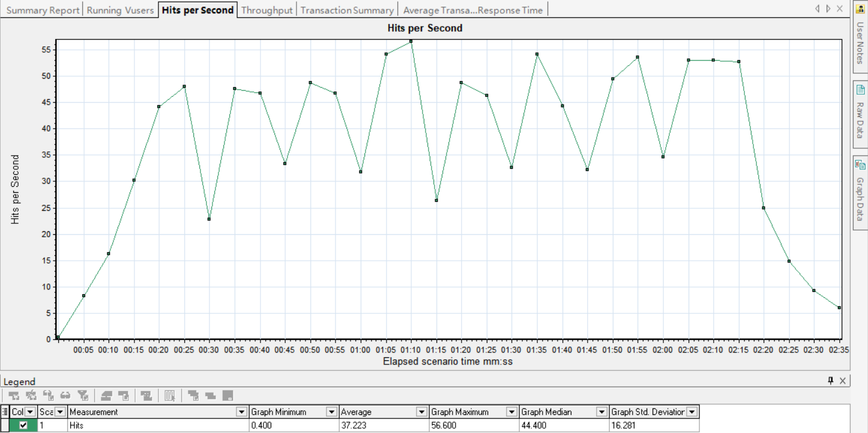The image size is (868, 433).
Task: Click the last icon in the Legend toolbar
Action: pyautogui.click(x=228, y=396)
